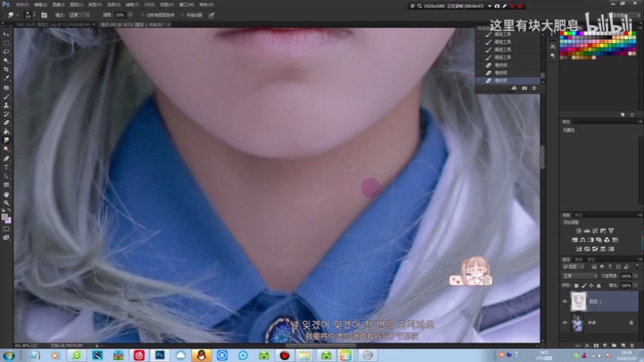Screen dimensions: 644x362
Task: Click the foreground color swatch
Action: [4, 217]
